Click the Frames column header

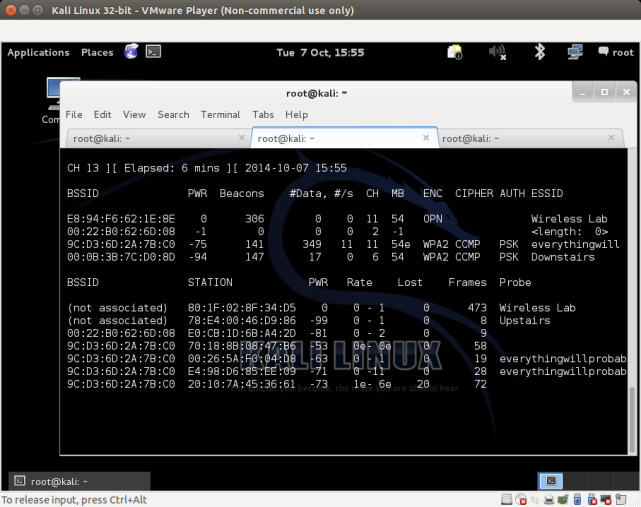click(467, 282)
